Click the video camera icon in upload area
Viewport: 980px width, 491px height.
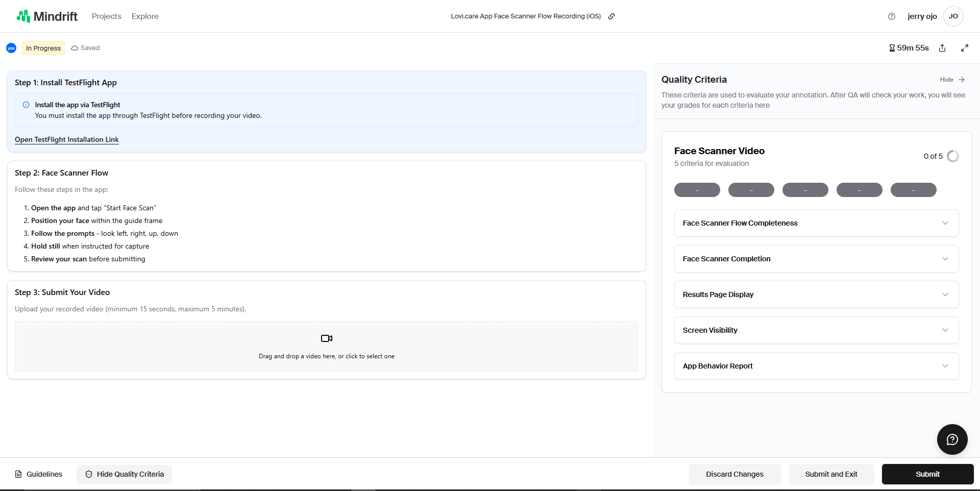327,338
